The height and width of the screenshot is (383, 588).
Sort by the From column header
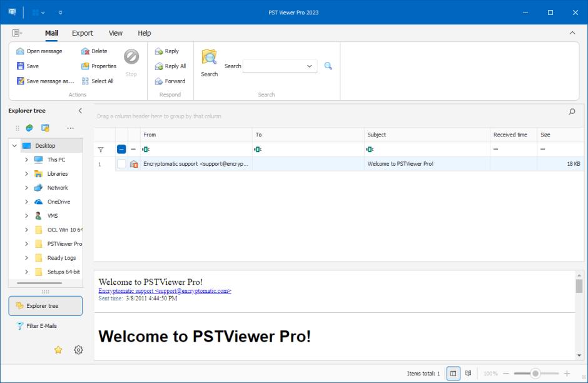[x=196, y=135]
